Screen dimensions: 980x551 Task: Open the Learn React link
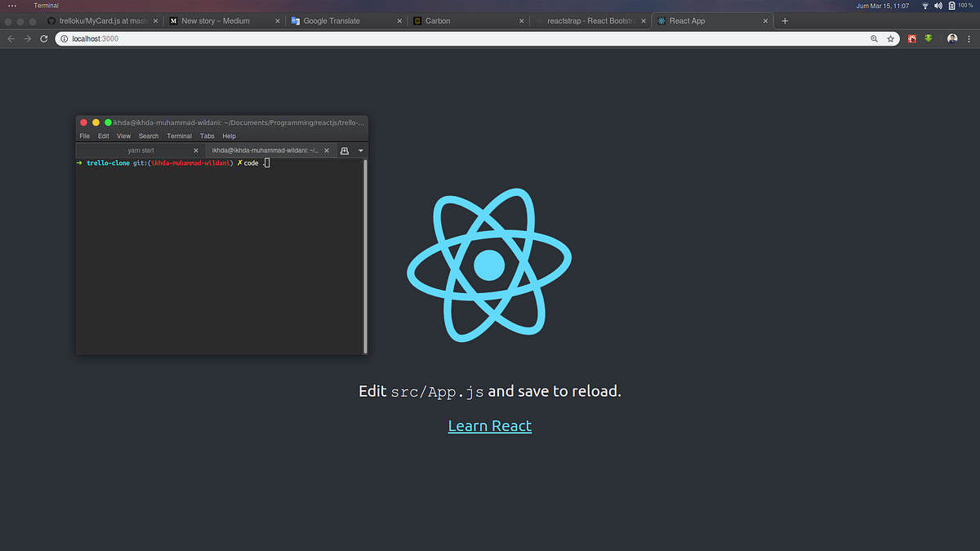coord(489,425)
